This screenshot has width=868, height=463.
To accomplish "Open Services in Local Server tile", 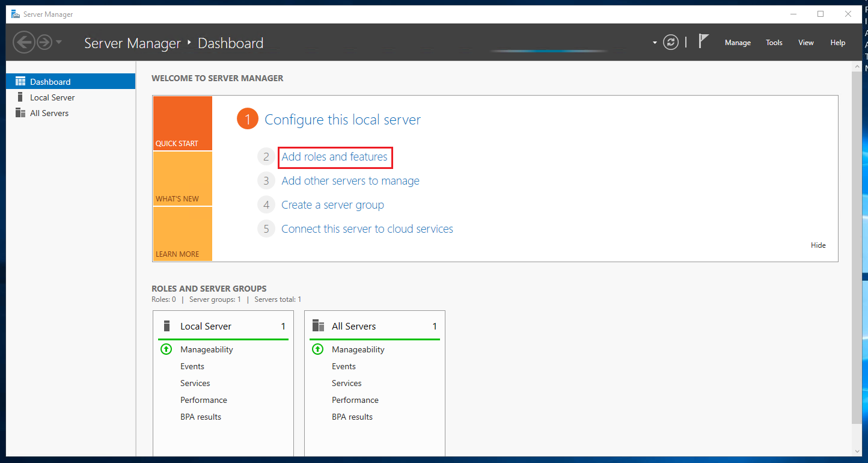I will pos(195,383).
